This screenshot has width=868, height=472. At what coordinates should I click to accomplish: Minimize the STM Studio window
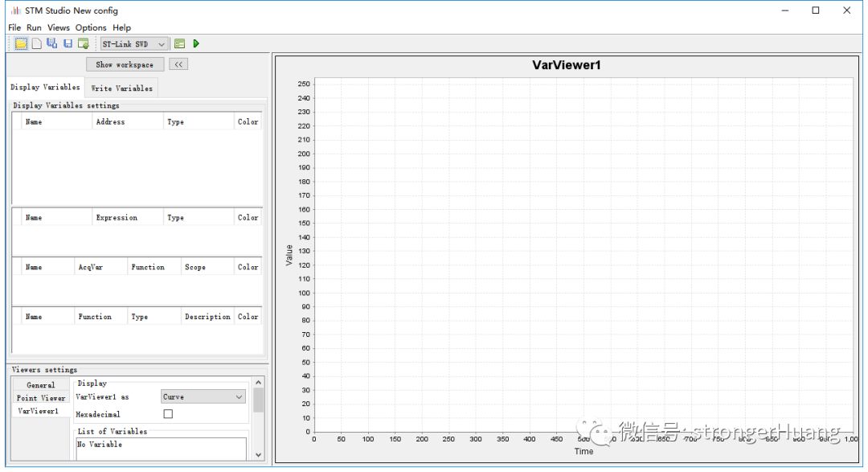pos(785,10)
